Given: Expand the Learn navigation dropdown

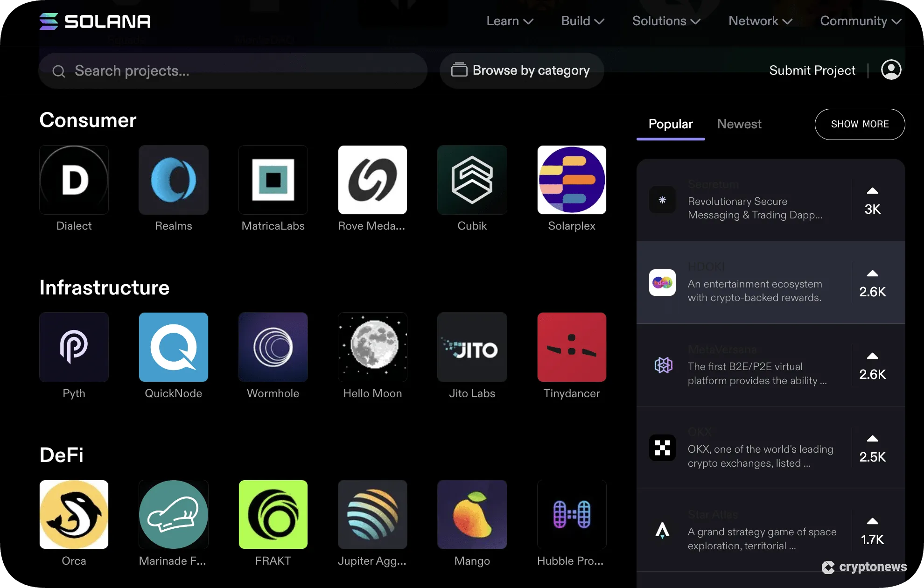Looking at the screenshot, I should [509, 21].
